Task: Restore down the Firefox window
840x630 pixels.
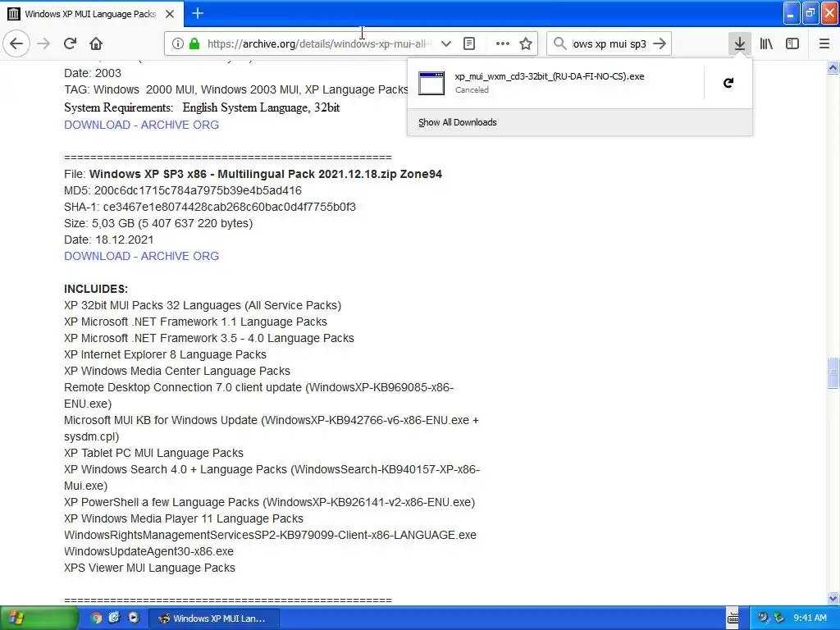Action: coord(810,13)
